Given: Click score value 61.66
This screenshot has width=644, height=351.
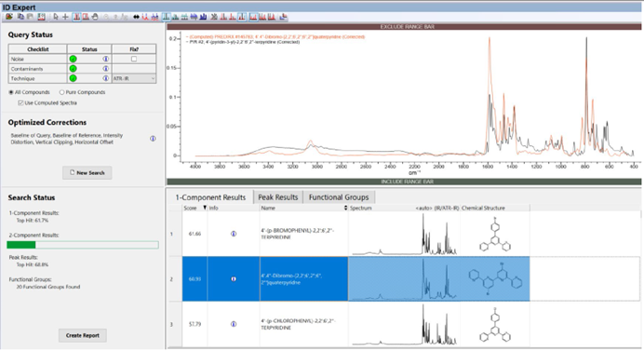Looking at the screenshot, I should (195, 234).
